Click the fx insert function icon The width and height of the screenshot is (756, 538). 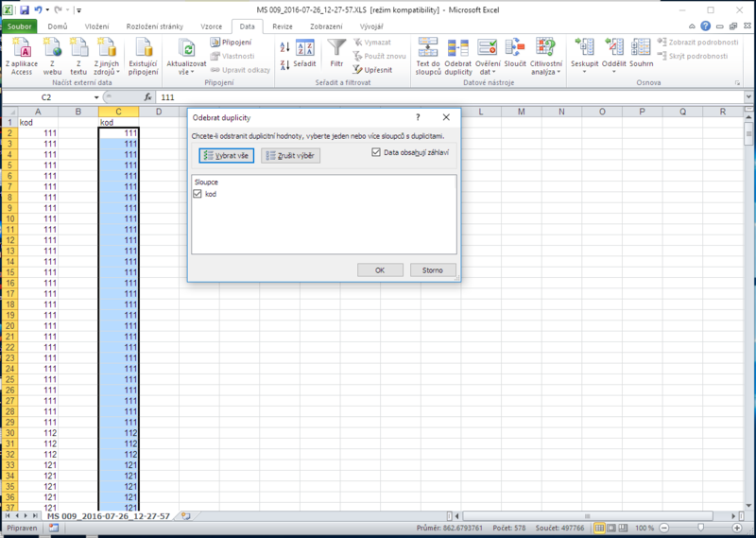point(148,97)
